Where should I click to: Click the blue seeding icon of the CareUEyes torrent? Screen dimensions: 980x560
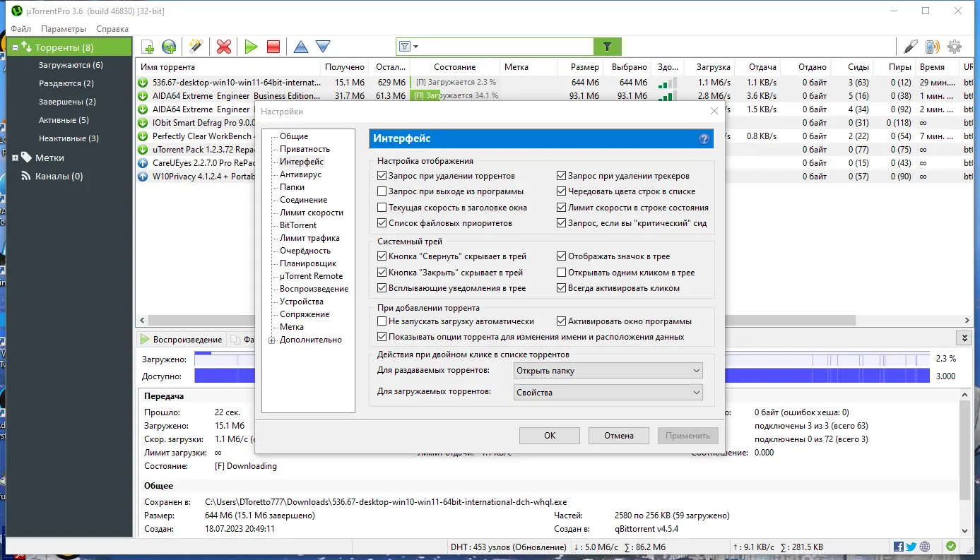pyautogui.click(x=143, y=163)
